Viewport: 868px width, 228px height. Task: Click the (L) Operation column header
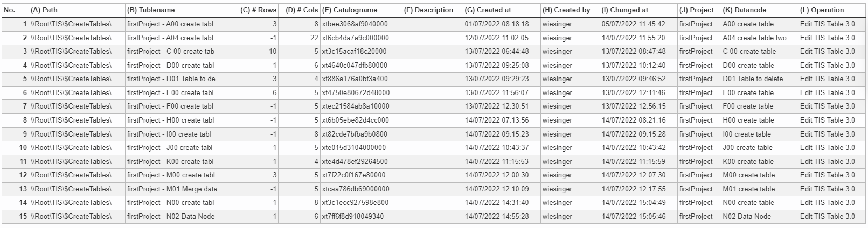831,10
